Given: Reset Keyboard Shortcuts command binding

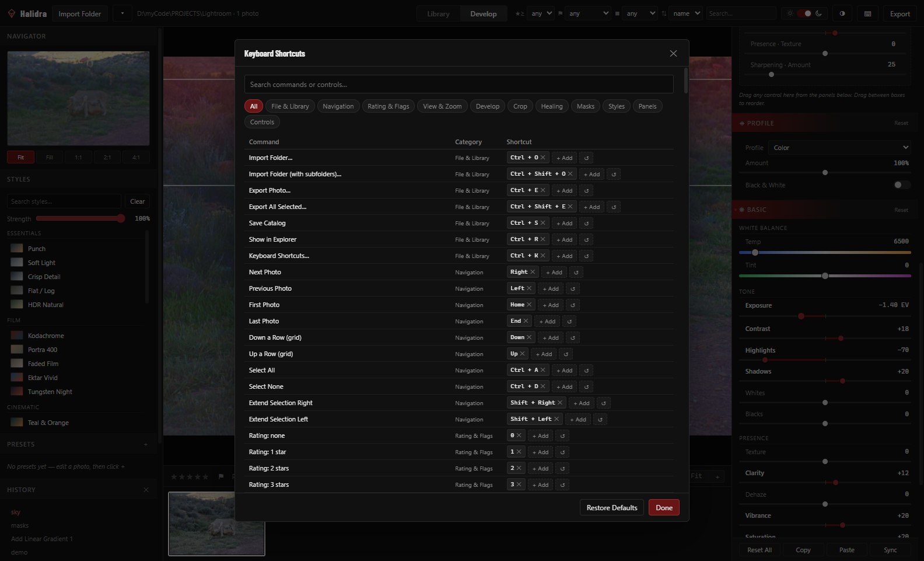Looking at the screenshot, I should click(x=586, y=256).
